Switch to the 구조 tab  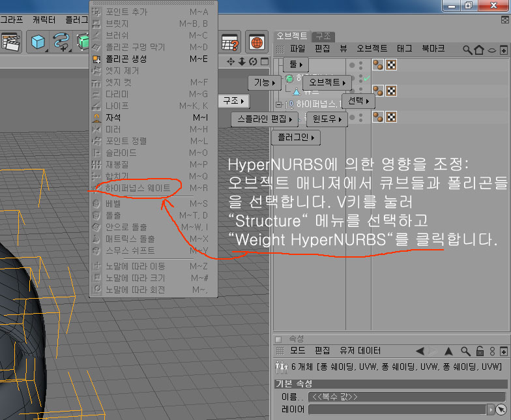(x=323, y=36)
